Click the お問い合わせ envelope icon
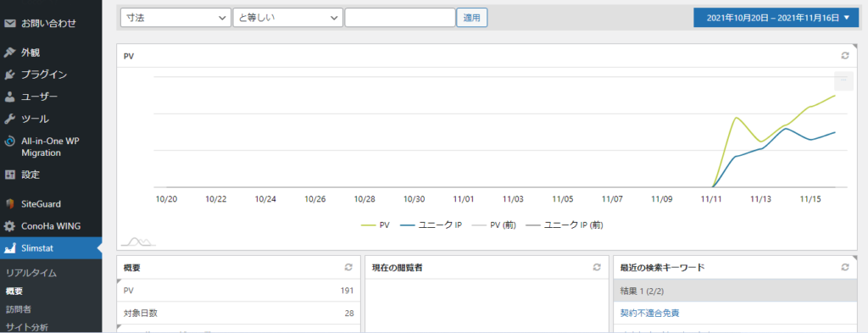The height and width of the screenshot is (333, 868). 9,24
